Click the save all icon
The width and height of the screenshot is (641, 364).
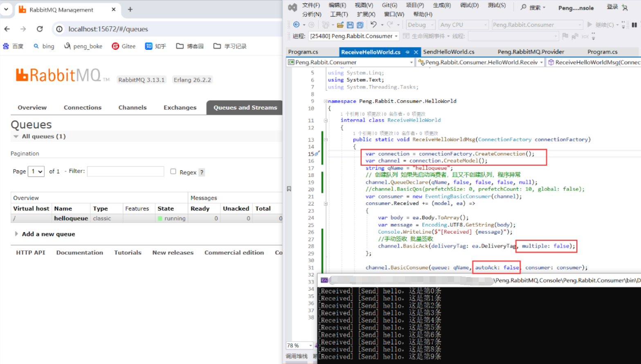(x=360, y=25)
